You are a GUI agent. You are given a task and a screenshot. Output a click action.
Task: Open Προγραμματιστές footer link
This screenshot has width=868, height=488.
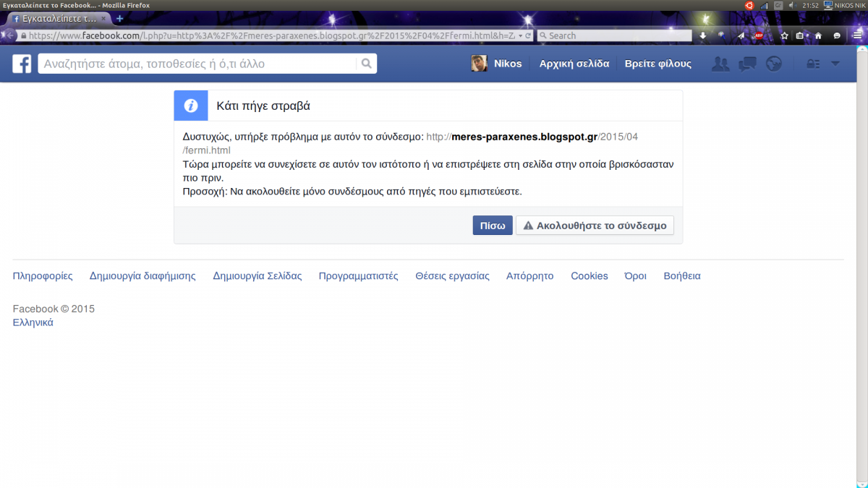tap(359, 276)
